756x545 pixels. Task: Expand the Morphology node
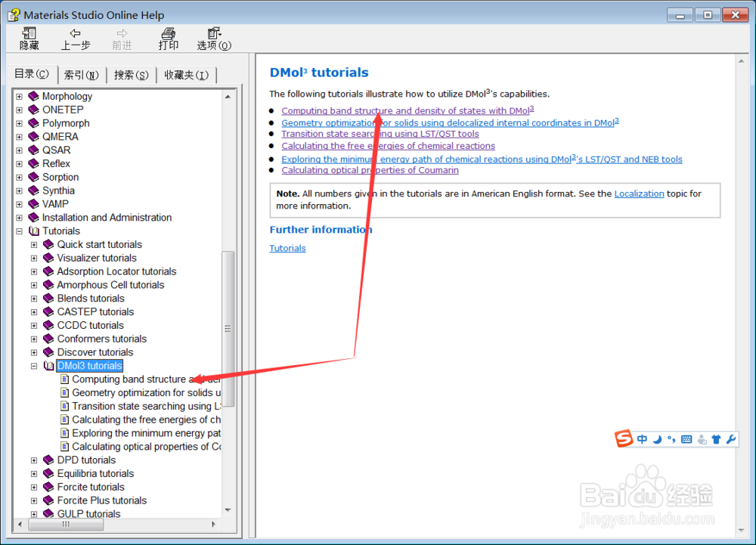coord(20,96)
